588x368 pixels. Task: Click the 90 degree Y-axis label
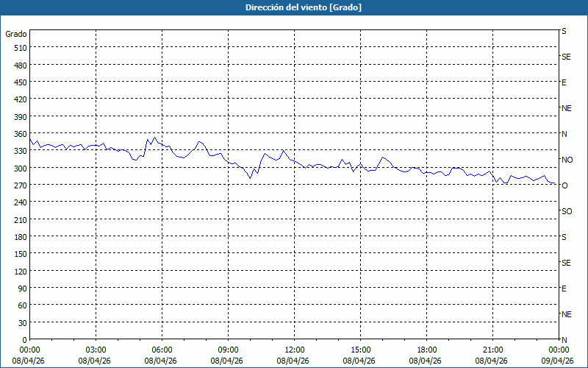(23, 289)
